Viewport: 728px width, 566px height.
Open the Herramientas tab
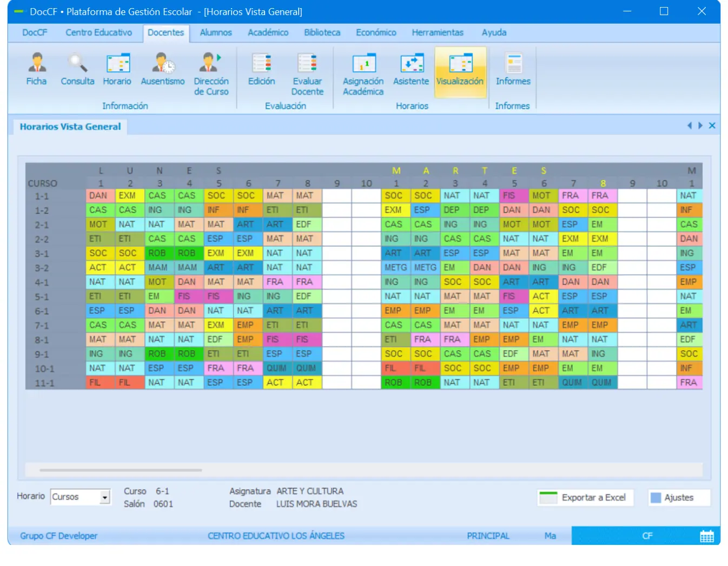tap(438, 32)
